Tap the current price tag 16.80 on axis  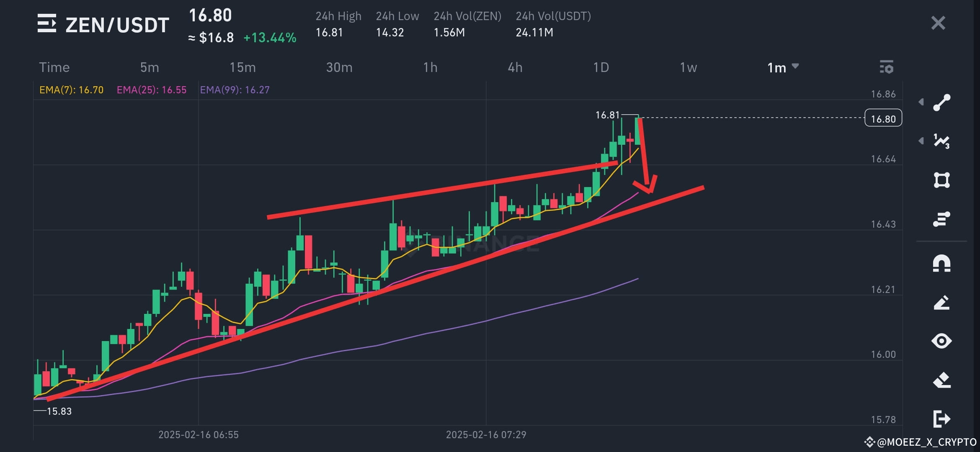(883, 119)
